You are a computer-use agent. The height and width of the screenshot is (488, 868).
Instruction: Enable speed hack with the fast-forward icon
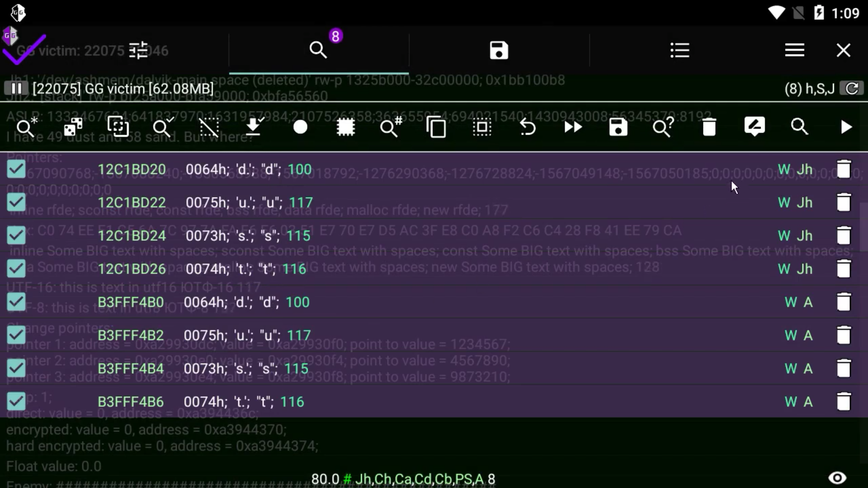pyautogui.click(x=573, y=127)
